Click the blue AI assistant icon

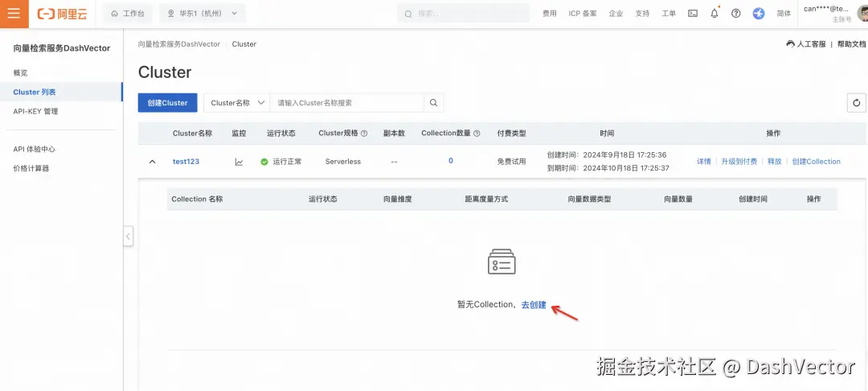pos(759,14)
